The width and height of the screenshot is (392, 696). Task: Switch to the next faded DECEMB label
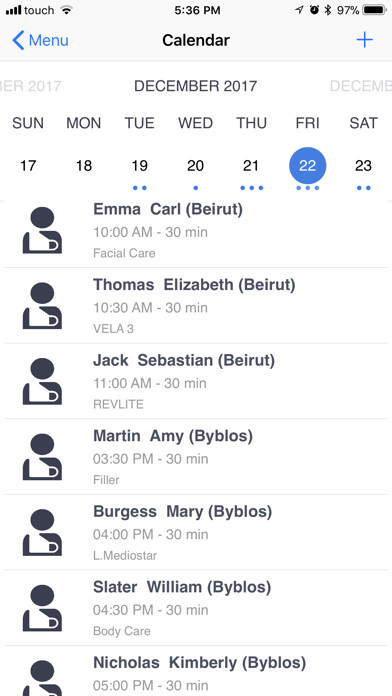pyautogui.click(x=361, y=86)
